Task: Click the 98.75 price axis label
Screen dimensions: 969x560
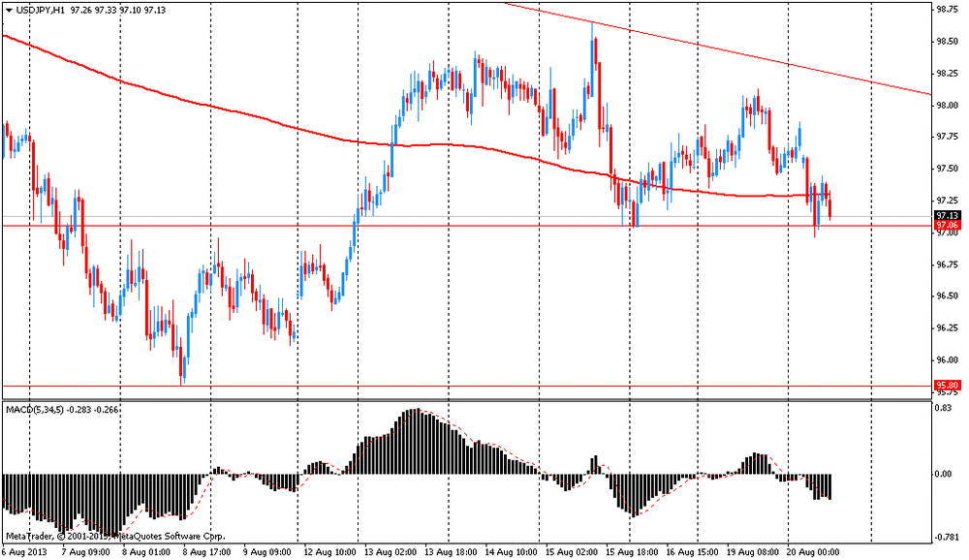Action: 948,10
